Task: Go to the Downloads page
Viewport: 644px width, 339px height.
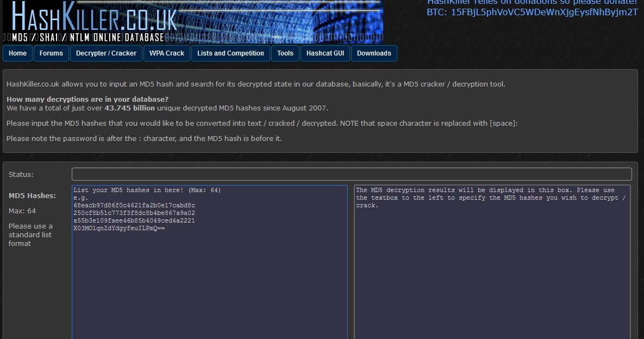Action: [374, 53]
